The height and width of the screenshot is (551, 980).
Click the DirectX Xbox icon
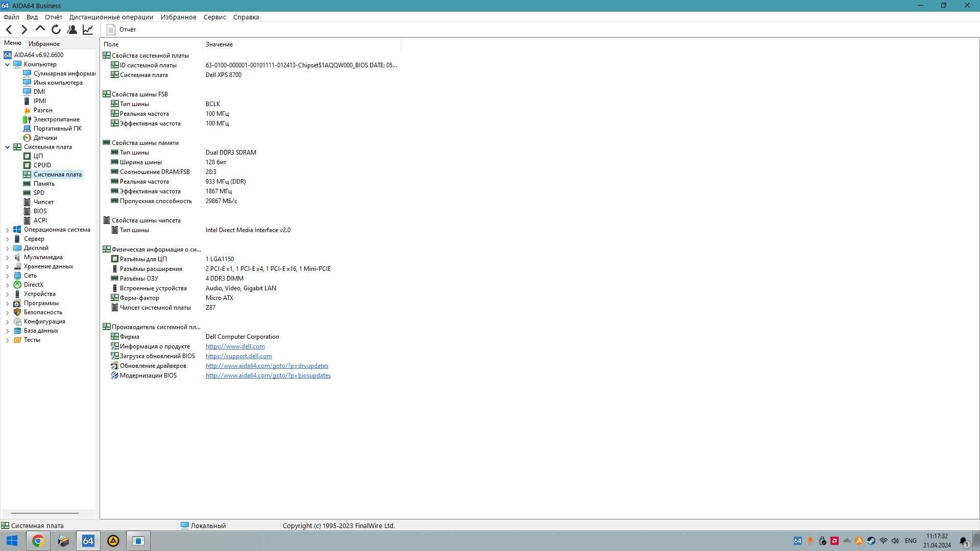17,285
